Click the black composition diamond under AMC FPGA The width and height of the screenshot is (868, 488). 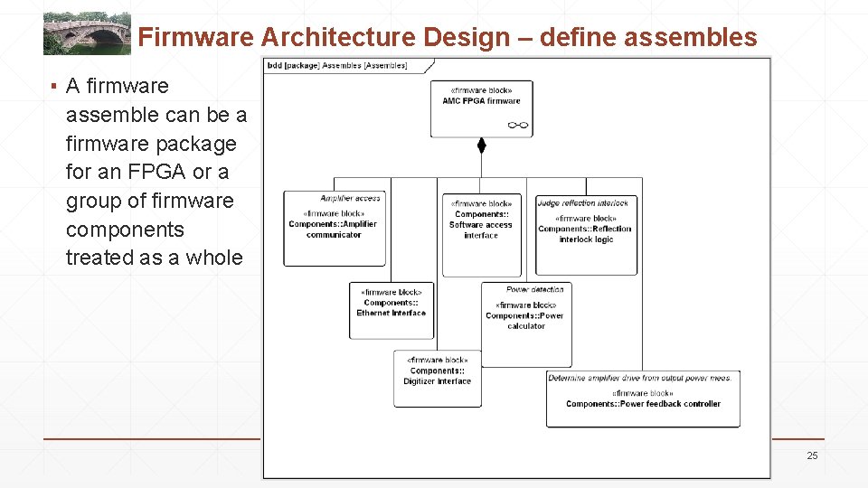point(482,145)
